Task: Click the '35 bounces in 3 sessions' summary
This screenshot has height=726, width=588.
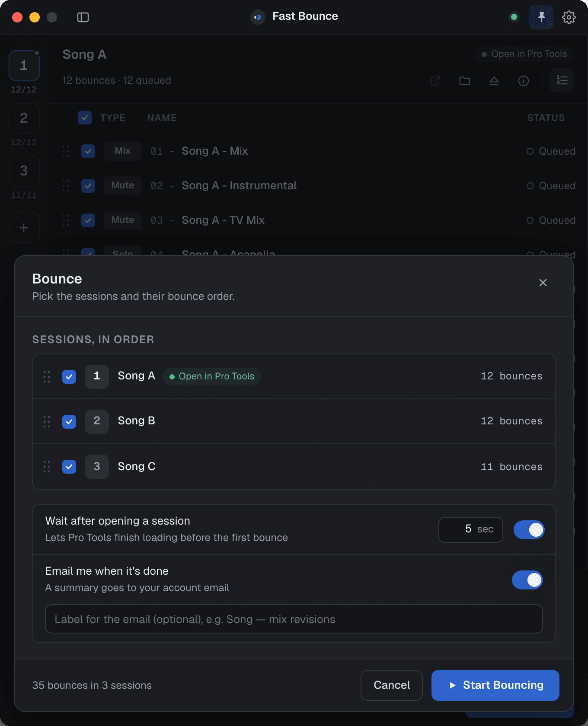Action: point(92,685)
